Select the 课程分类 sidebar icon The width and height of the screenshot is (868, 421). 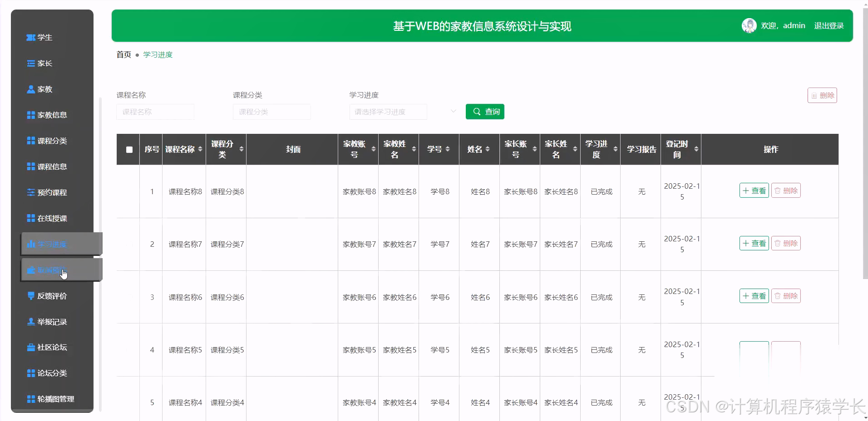click(51, 141)
